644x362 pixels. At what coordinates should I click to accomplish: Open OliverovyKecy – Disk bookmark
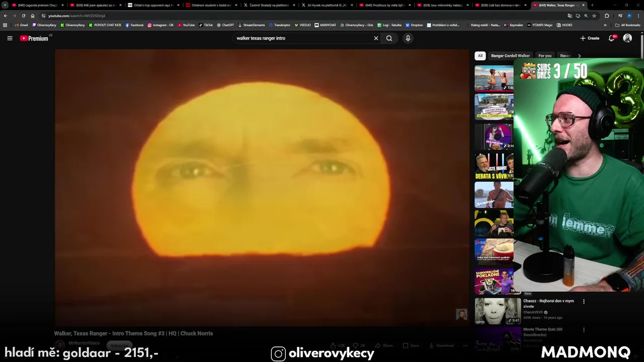coord(357,25)
